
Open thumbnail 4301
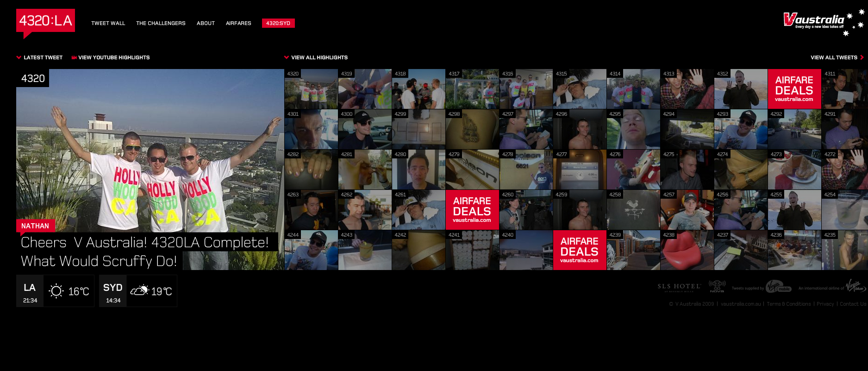click(x=311, y=129)
